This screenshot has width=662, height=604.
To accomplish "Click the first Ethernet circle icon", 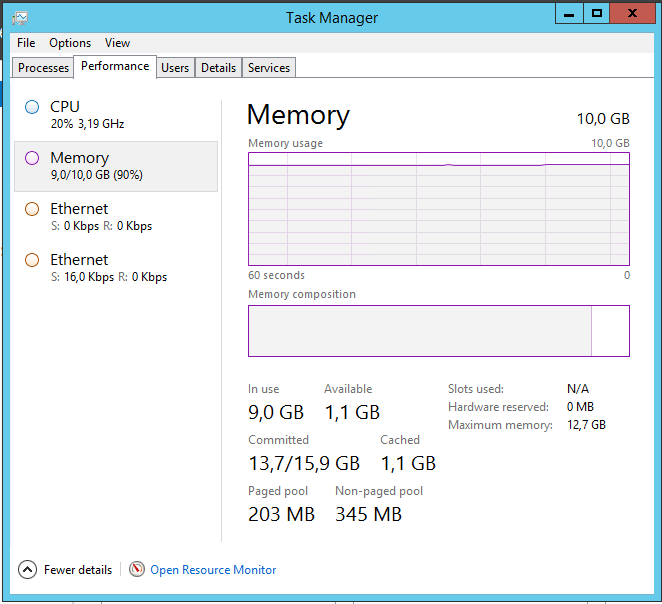I will point(32,209).
